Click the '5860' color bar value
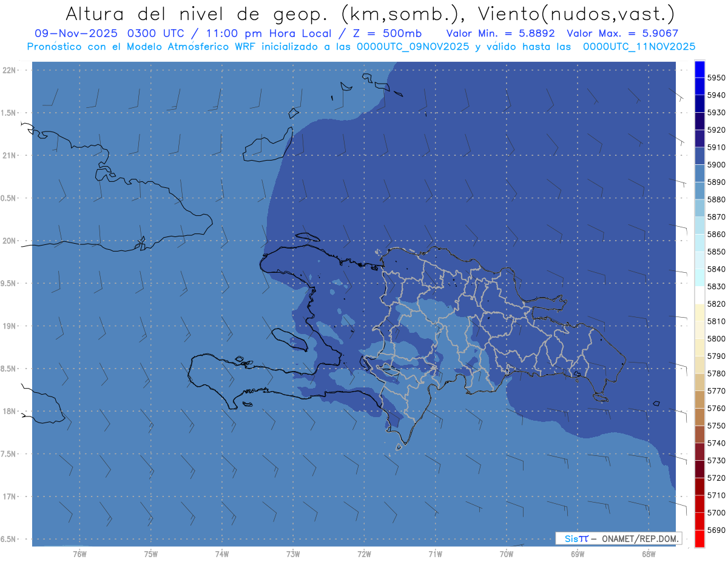 716,234
